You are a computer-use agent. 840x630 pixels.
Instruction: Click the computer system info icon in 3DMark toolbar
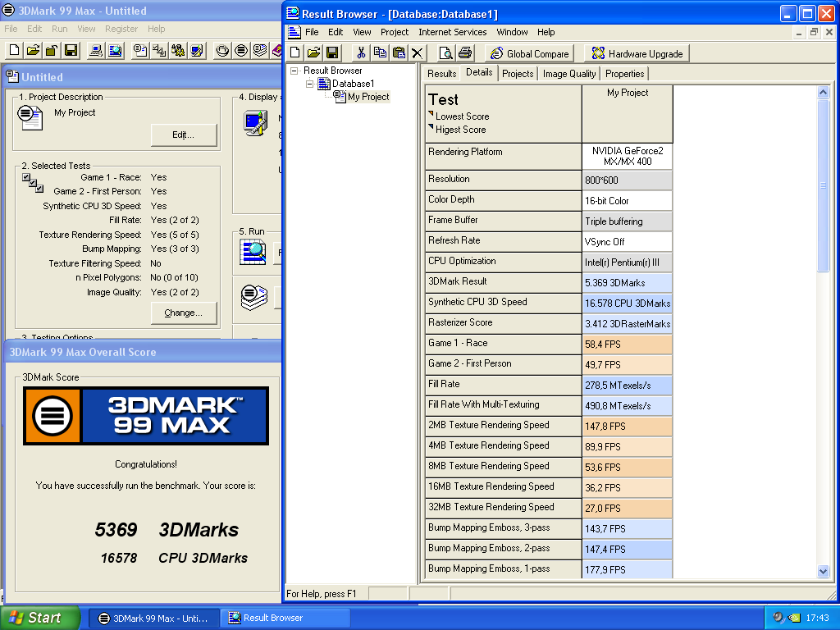(x=96, y=51)
